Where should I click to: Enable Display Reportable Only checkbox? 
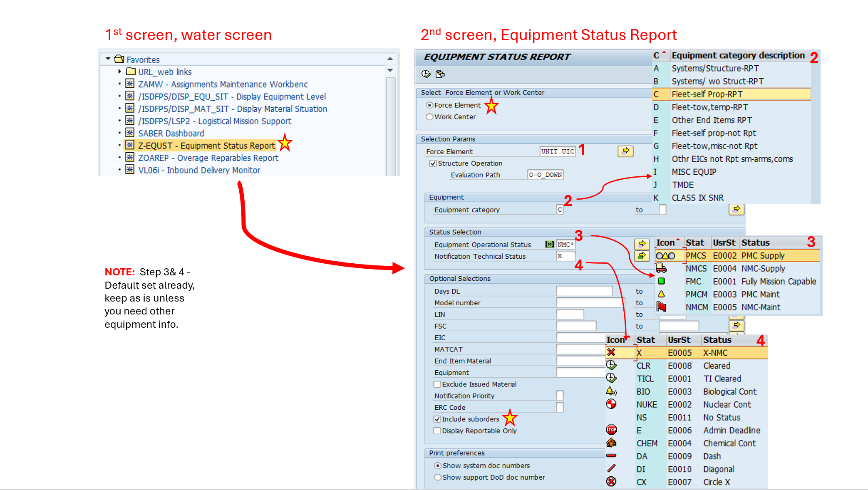(437, 431)
